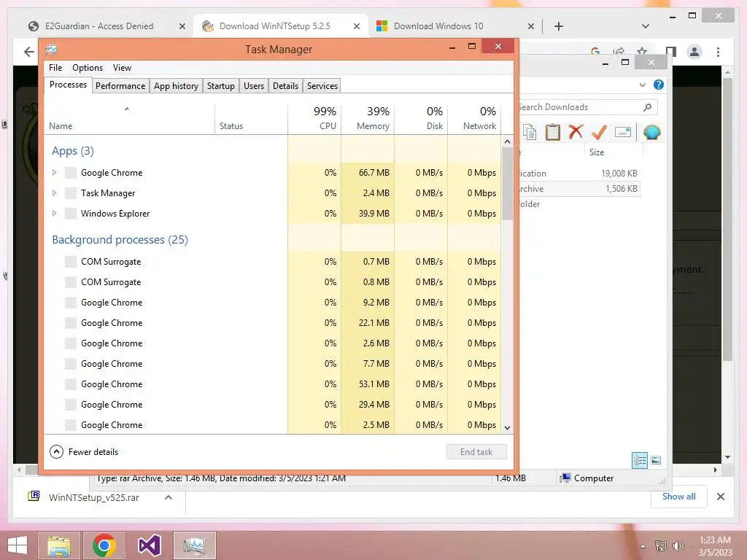Sort processes by Name column header
The height and width of the screenshot is (560, 747).
tap(130, 118)
